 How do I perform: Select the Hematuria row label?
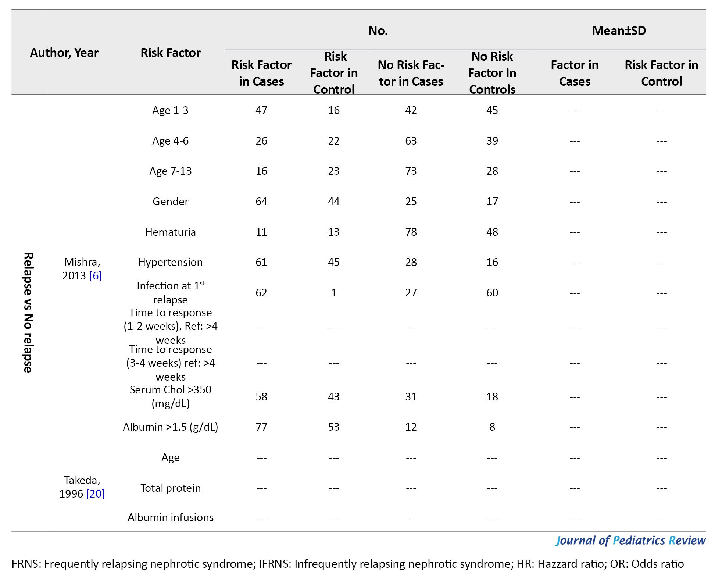pyautogui.click(x=171, y=232)
